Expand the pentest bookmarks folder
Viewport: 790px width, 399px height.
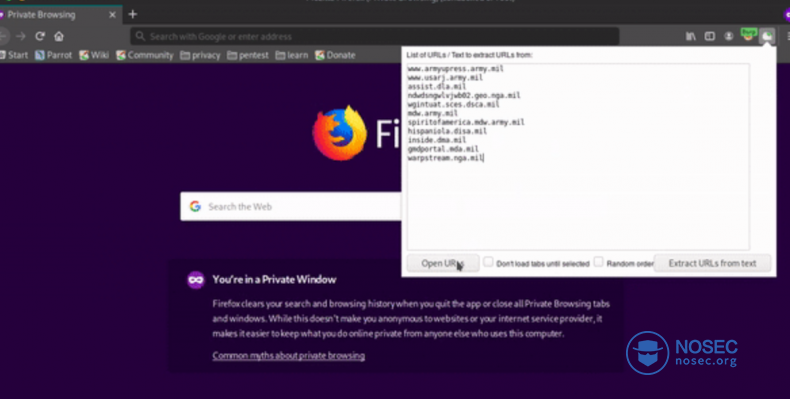[x=248, y=55]
